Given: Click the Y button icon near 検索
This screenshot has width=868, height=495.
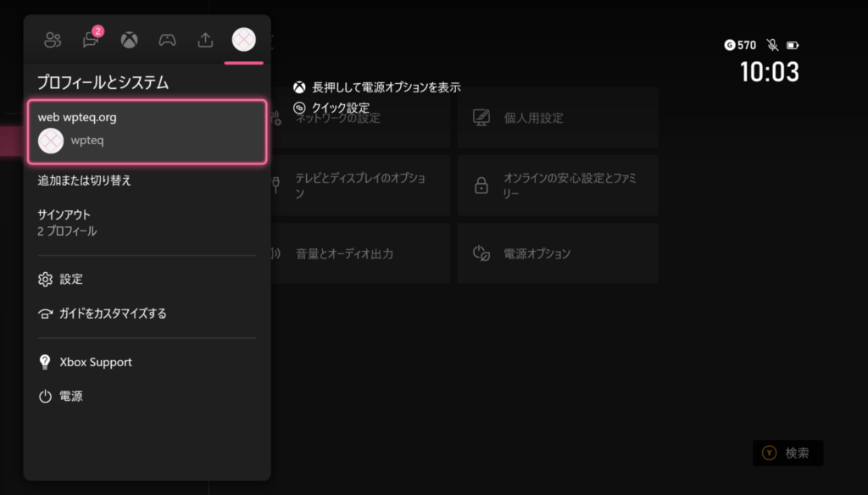Looking at the screenshot, I should coord(769,453).
